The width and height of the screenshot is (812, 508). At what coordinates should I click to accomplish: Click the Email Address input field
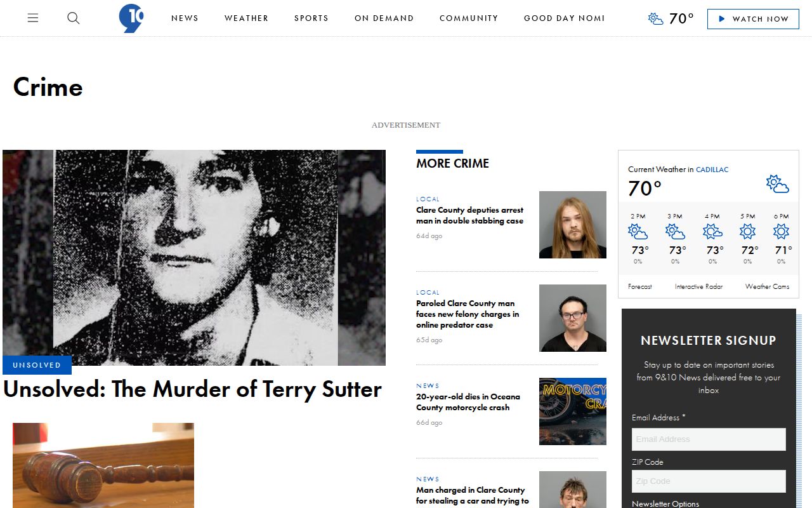tap(709, 439)
